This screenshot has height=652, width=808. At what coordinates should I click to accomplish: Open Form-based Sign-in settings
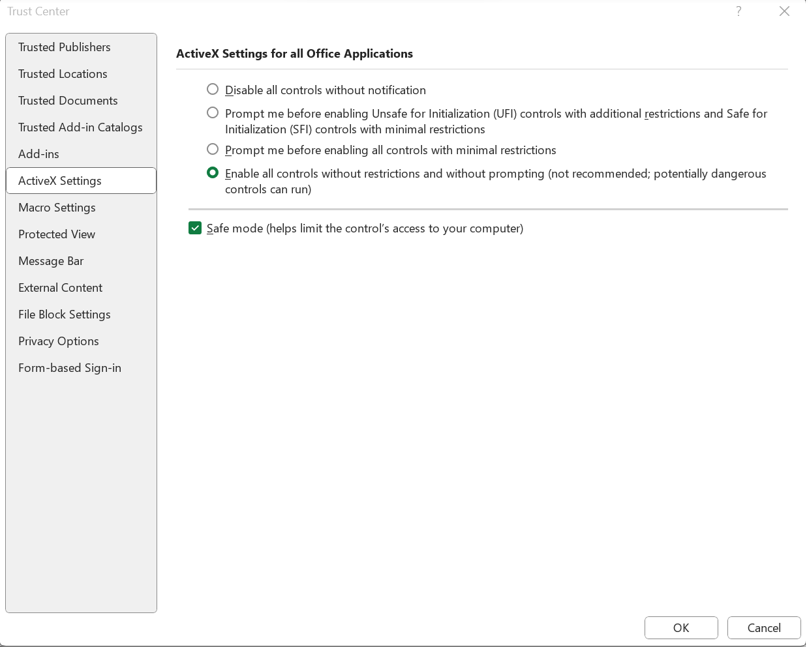pyautogui.click(x=68, y=368)
